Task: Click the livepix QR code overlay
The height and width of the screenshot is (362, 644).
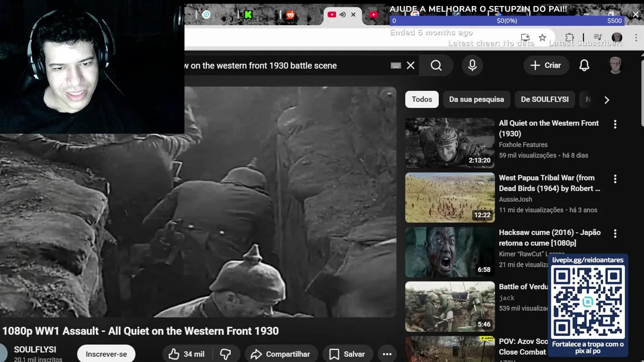Action: (x=588, y=302)
